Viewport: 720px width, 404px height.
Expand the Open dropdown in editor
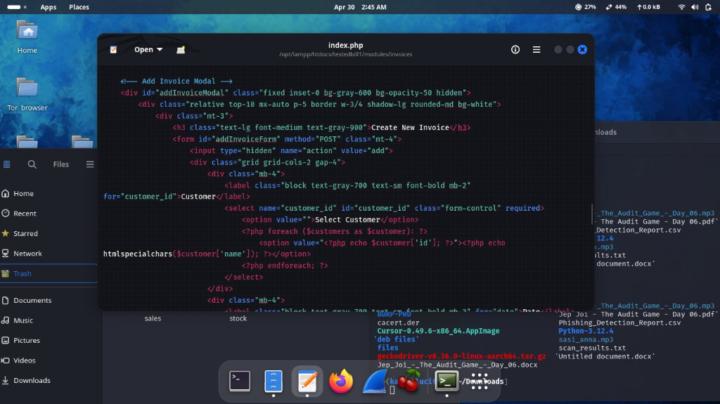148,49
